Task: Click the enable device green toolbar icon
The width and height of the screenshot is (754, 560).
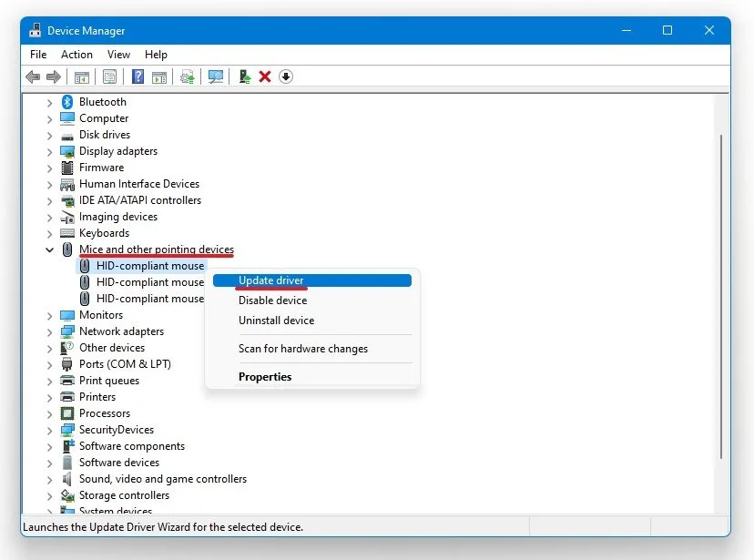Action: [245, 76]
